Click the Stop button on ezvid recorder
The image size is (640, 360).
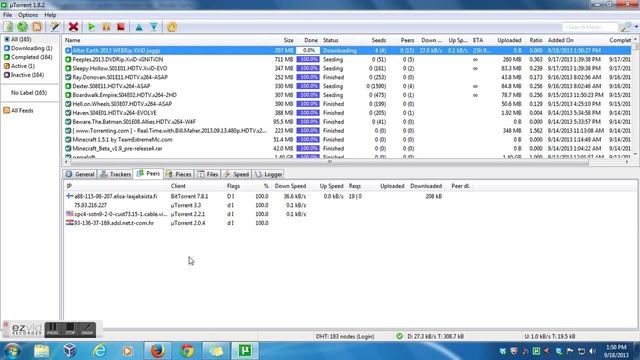[x=70, y=329]
